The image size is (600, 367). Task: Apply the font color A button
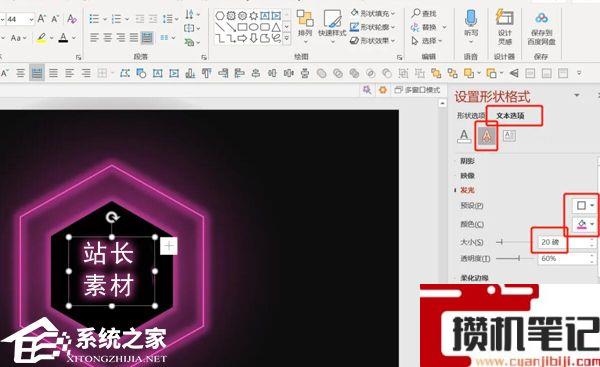[63, 38]
